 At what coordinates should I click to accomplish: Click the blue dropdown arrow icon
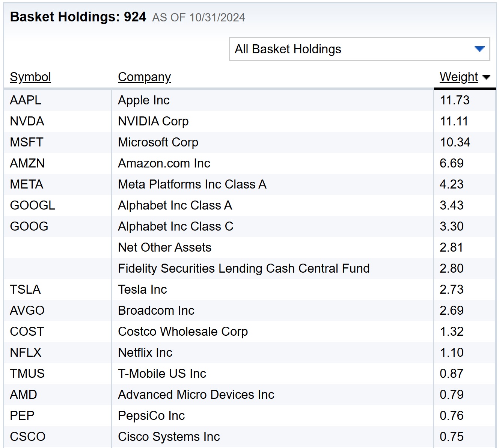pyautogui.click(x=479, y=49)
